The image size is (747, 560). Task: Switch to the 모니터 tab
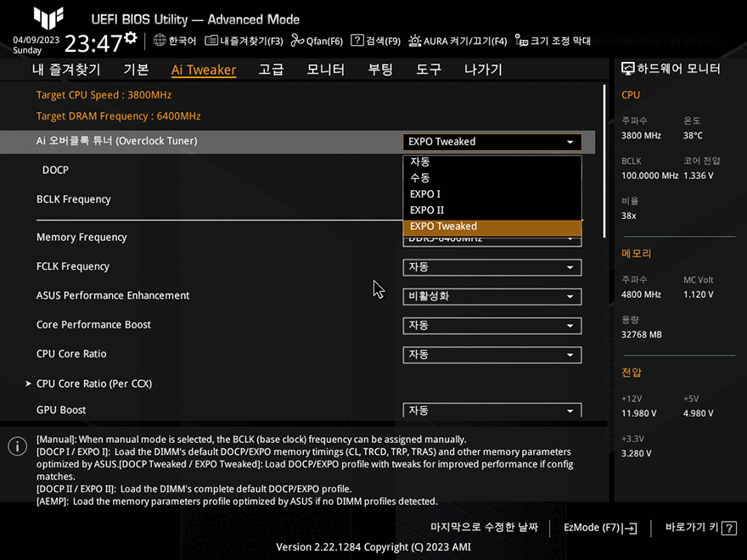[x=325, y=70]
